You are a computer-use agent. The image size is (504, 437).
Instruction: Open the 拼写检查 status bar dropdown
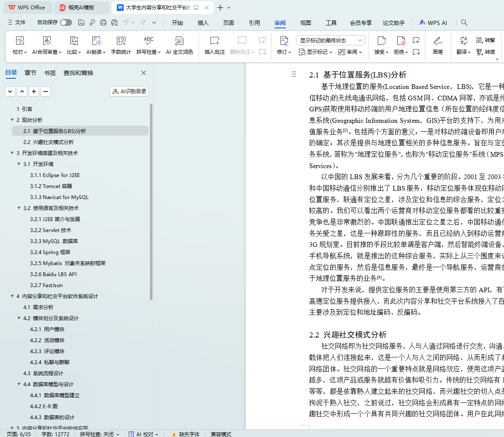[100, 434]
